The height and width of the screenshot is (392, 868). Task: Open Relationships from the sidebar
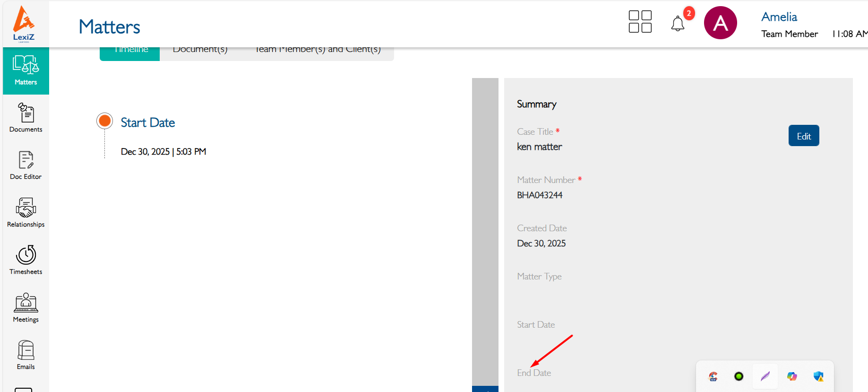tap(26, 213)
